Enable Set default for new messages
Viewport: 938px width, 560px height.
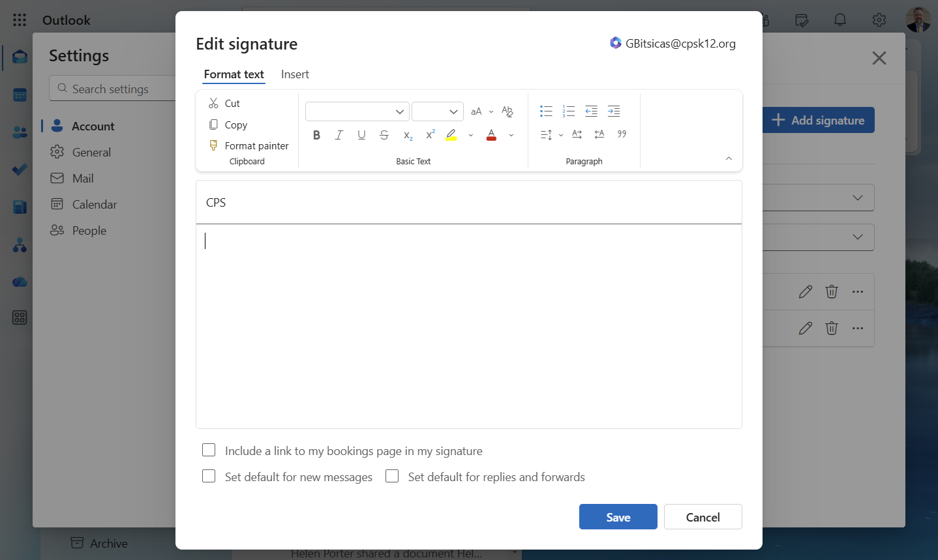click(209, 476)
